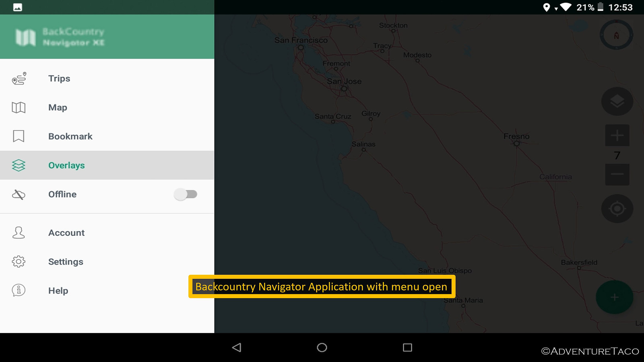This screenshot has height=362, width=644.
Task: Toggle the Offline mode switch
Action: click(186, 194)
